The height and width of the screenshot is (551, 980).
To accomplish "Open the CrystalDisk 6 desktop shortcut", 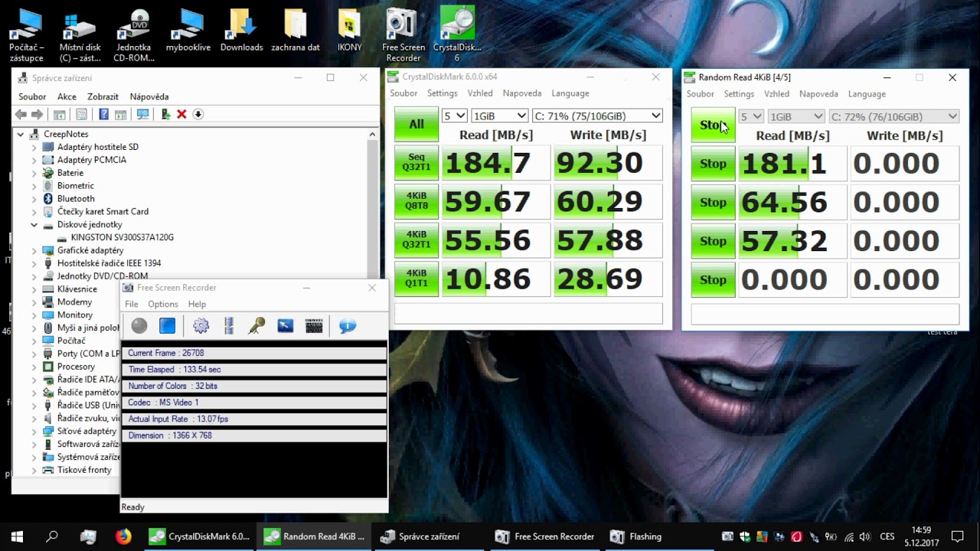I will [457, 35].
